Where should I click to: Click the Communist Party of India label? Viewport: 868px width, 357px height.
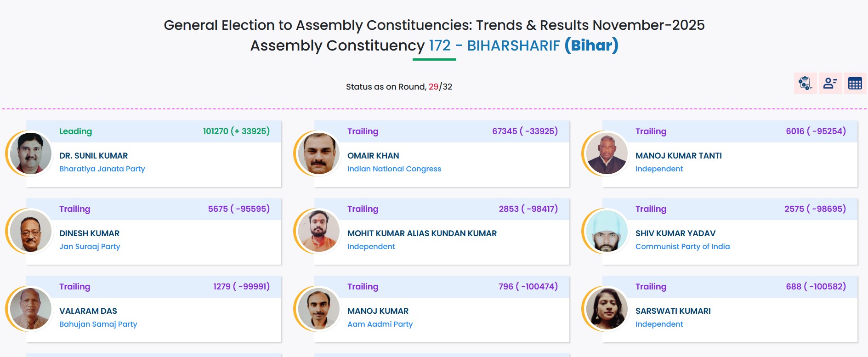(x=682, y=246)
